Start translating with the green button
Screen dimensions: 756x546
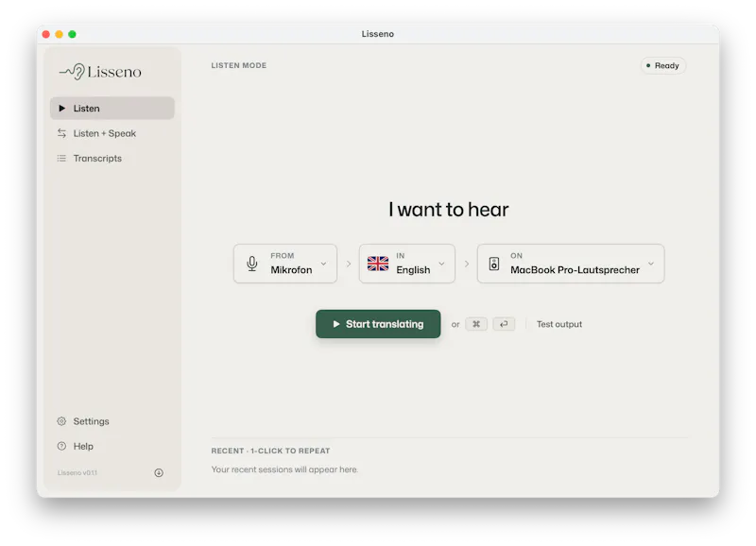click(378, 324)
